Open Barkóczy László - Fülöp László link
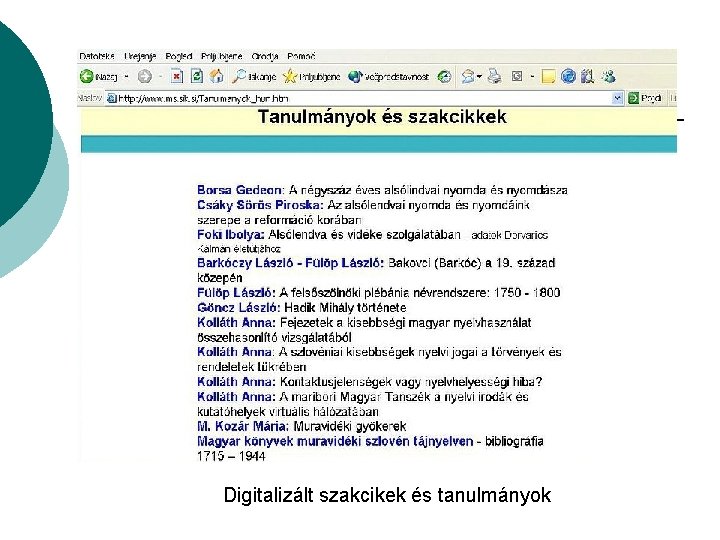720x540 pixels. (290, 263)
